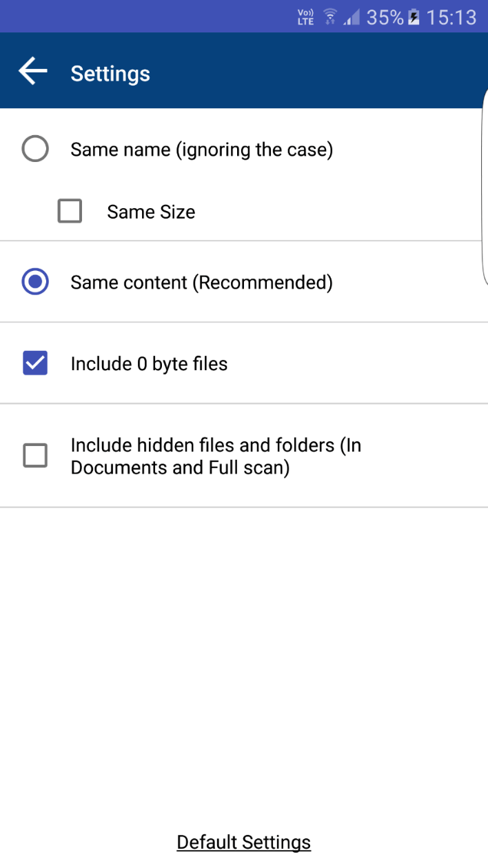Select the Same content radio button

tap(35, 282)
